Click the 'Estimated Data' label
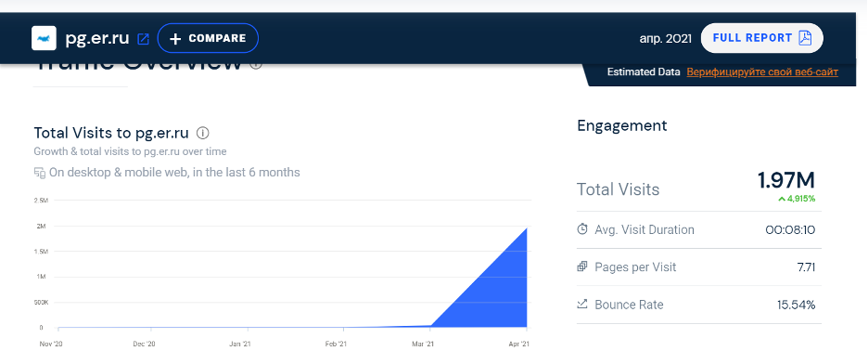The height and width of the screenshot is (364, 868). pos(644,72)
